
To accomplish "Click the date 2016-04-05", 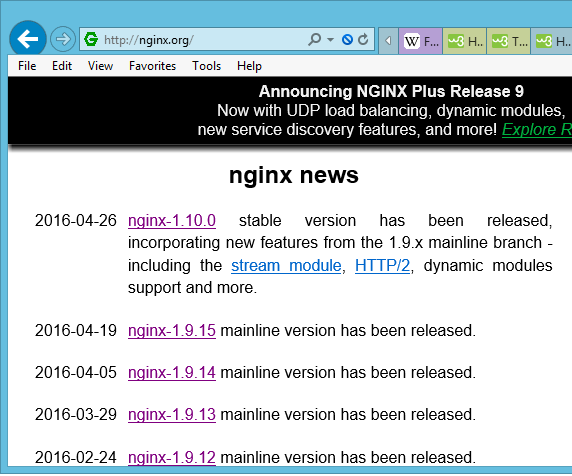I will [76, 372].
